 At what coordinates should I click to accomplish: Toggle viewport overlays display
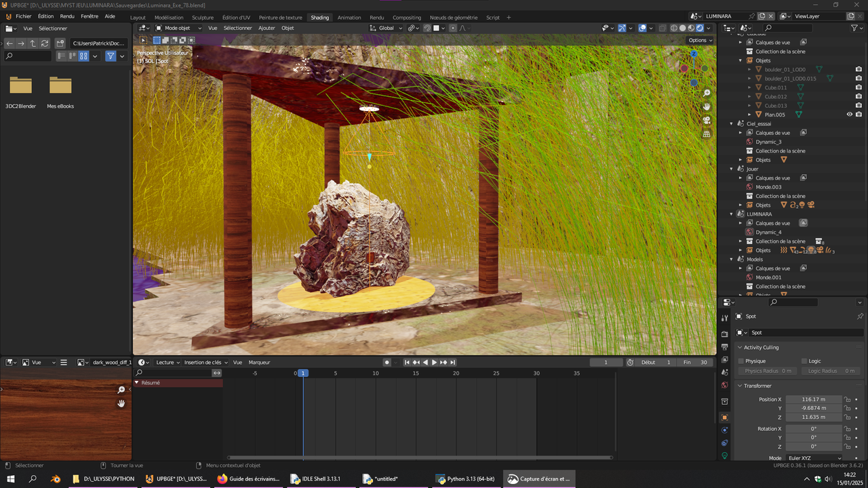click(x=642, y=28)
